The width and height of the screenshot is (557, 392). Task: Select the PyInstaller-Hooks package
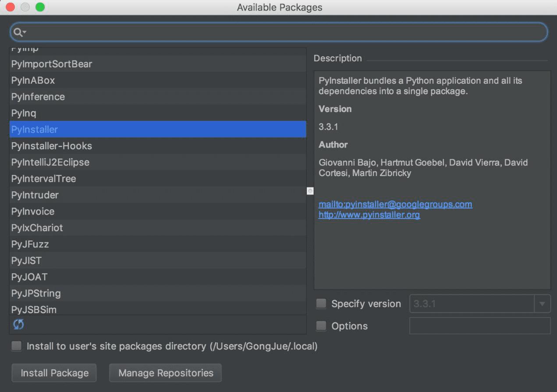point(51,145)
